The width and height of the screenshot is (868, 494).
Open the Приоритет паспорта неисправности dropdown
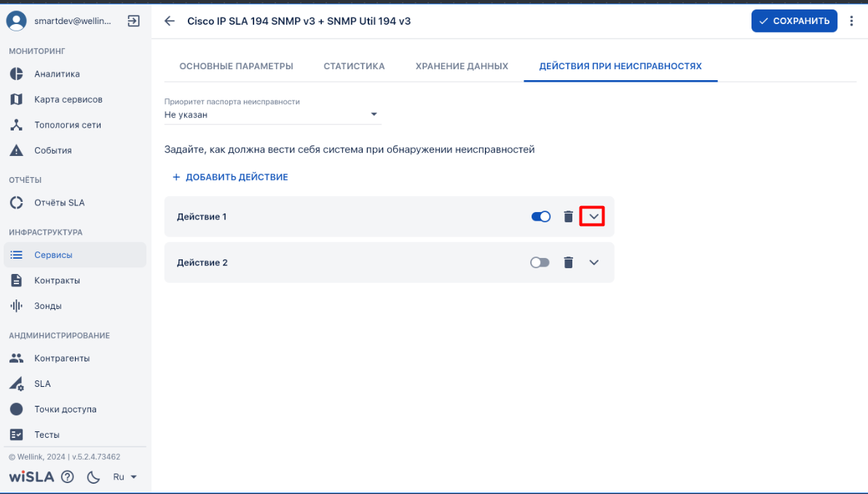point(272,114)
